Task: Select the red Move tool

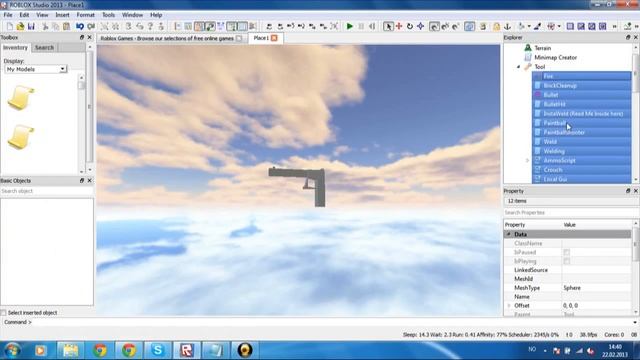Action: 399,27
